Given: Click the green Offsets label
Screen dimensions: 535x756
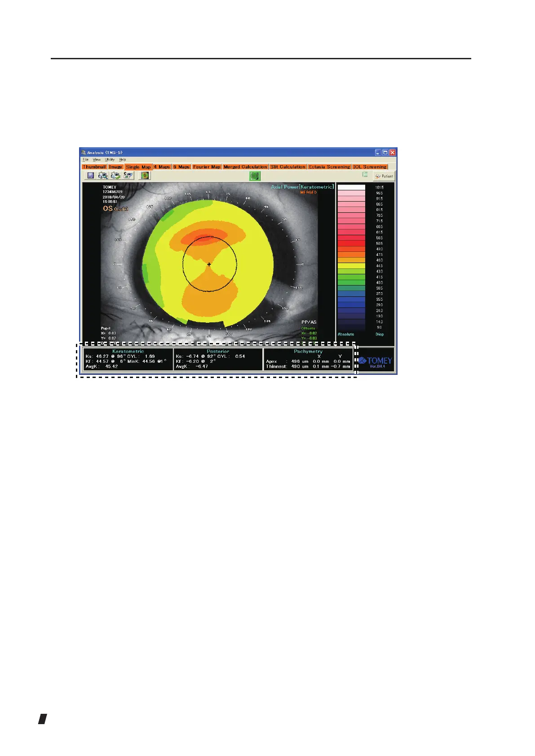Looking at the screenshot, I should click(308, 328).
